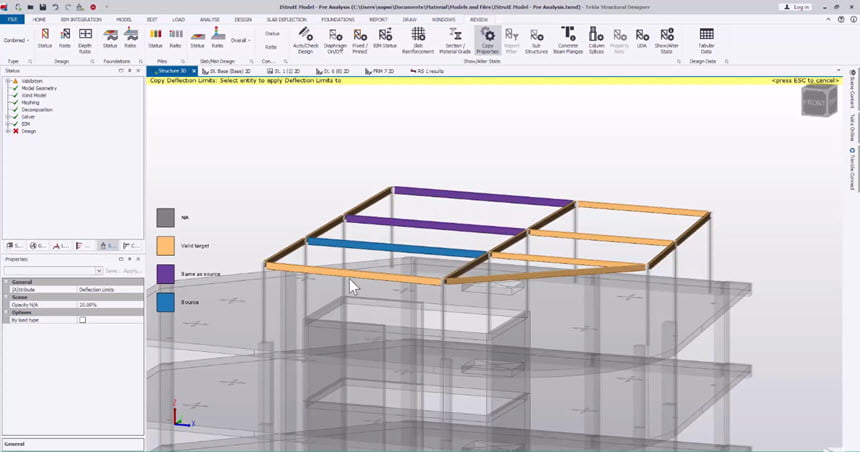Click the Opacity N/A value field
Screen dimensions: 860x452
click(110, 304)
